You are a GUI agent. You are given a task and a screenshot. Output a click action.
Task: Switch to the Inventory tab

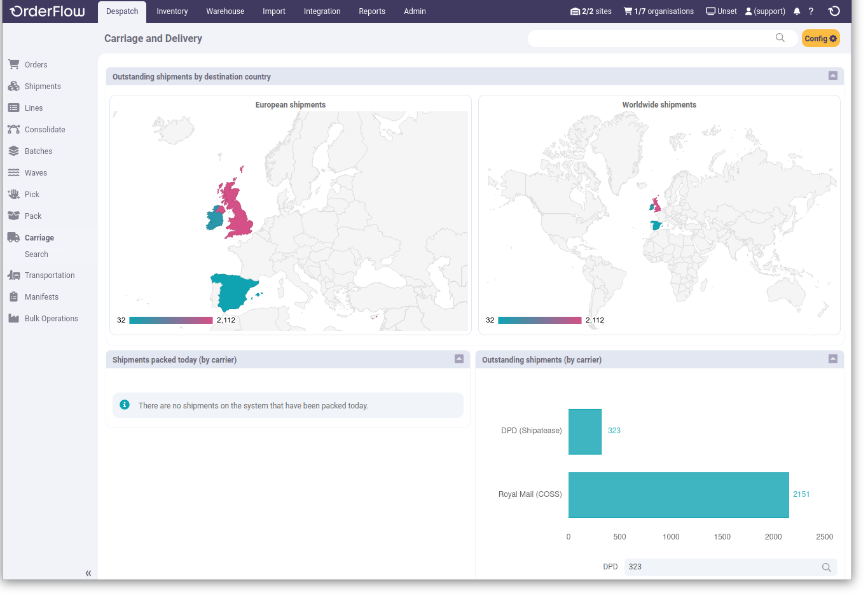click(172, 11)
